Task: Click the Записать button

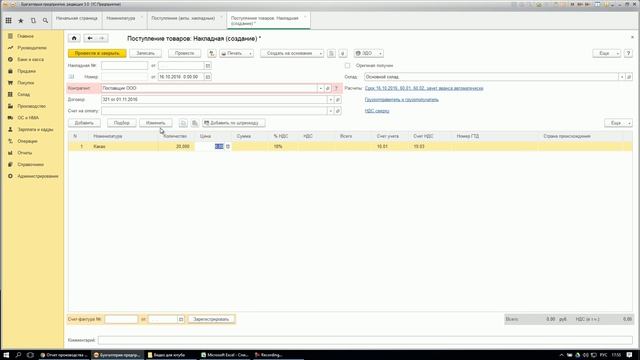Action: [x=145, y=53]
